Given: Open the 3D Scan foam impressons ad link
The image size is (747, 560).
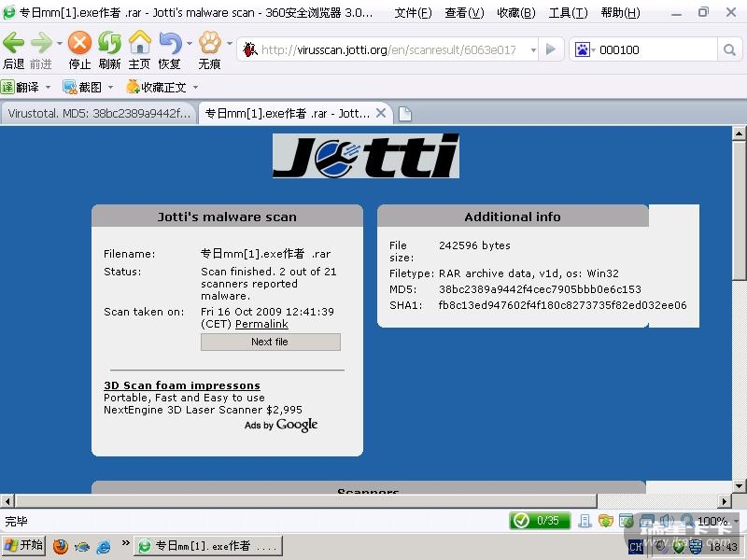Looking at the screenshot, I should pos(182,385).
